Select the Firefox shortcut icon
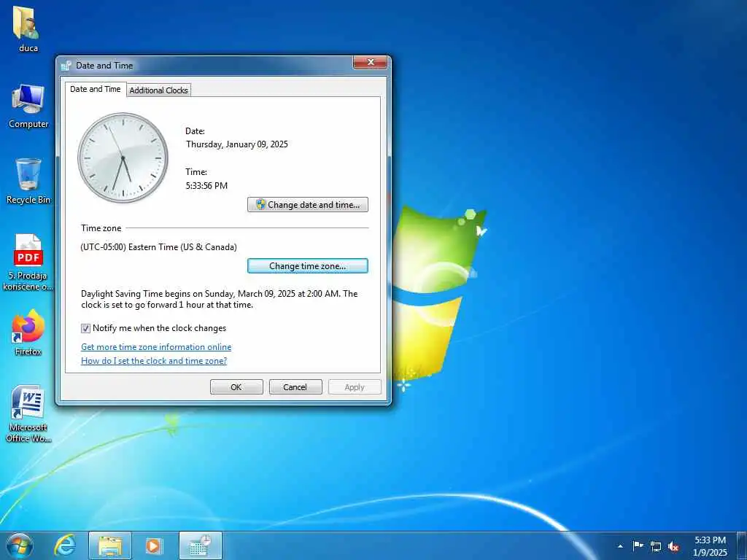Screen dimensions: 747x560 click(x=28, y=332)
